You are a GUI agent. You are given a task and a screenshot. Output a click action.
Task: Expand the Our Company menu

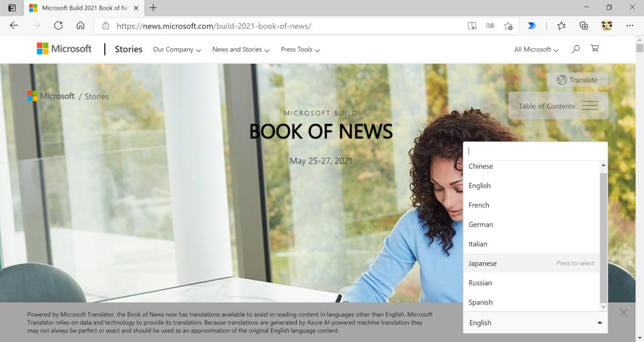(177, 49)
